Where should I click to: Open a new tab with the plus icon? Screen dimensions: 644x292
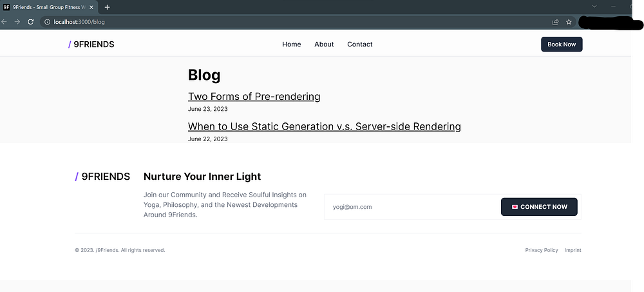[x=107, y=7]
